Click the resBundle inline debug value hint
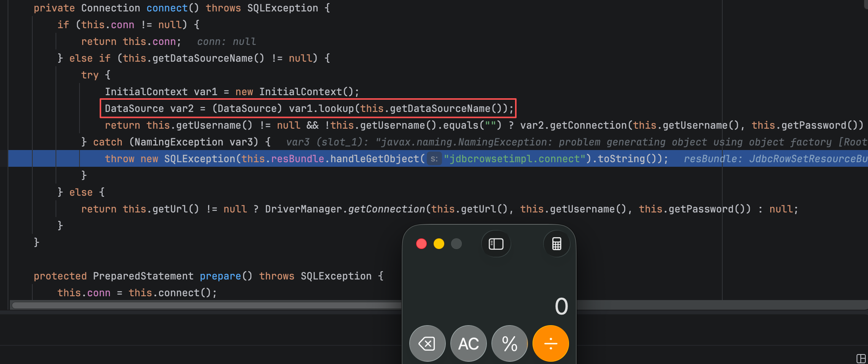This screenshot has width=868, height=364. pos(776,159)
